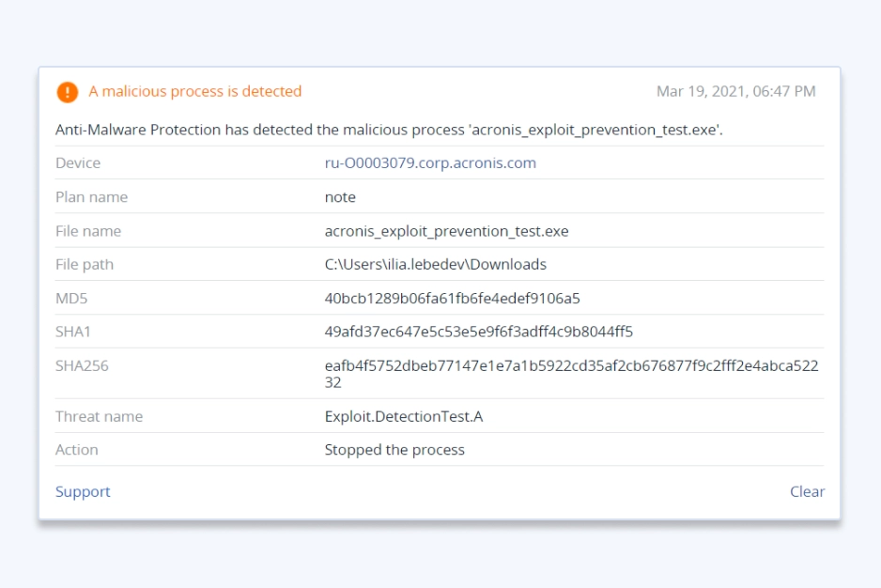Select the Plan name value 'note'

point(340,197)
